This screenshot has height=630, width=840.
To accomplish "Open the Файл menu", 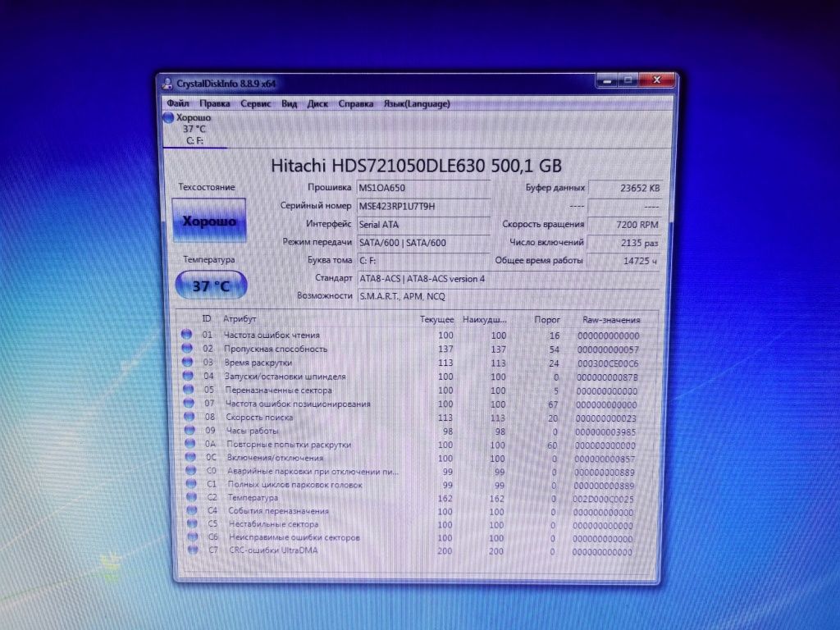I will point(177,103).
